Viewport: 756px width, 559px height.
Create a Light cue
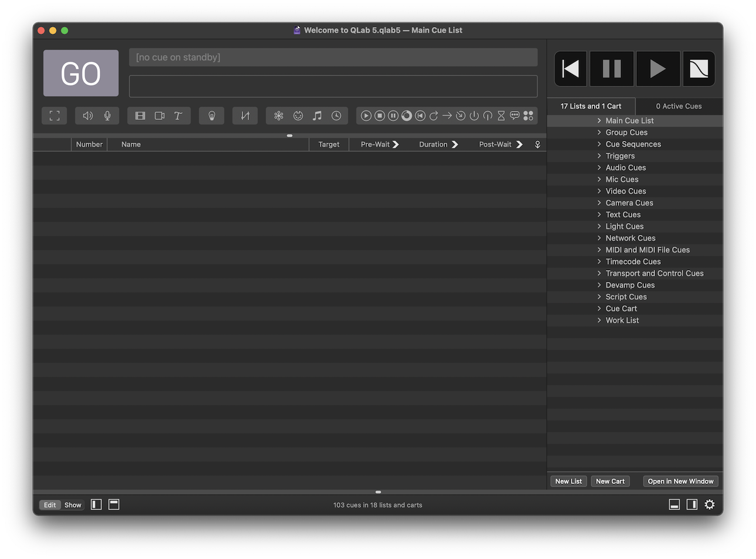(211, 116)
